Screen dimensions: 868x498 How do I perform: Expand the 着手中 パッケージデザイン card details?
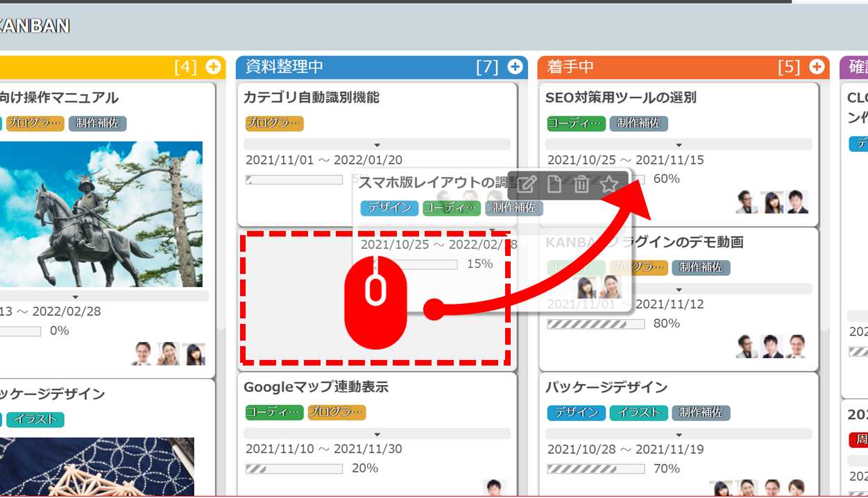679,433
